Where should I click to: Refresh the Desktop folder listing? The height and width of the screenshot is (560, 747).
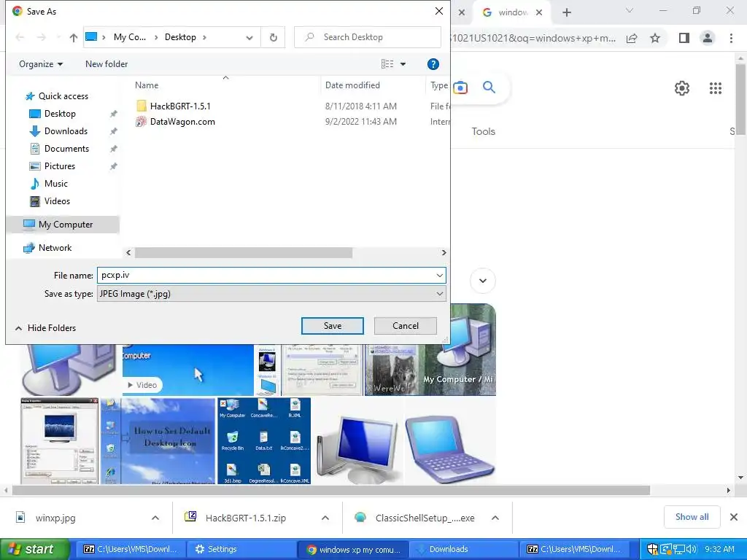tap(273, 37)
